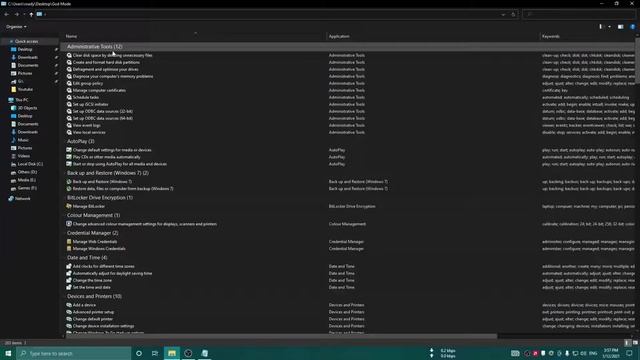Click File Explorer icon on taskbar
640x360 pixels.
click(x=172, y=353)
